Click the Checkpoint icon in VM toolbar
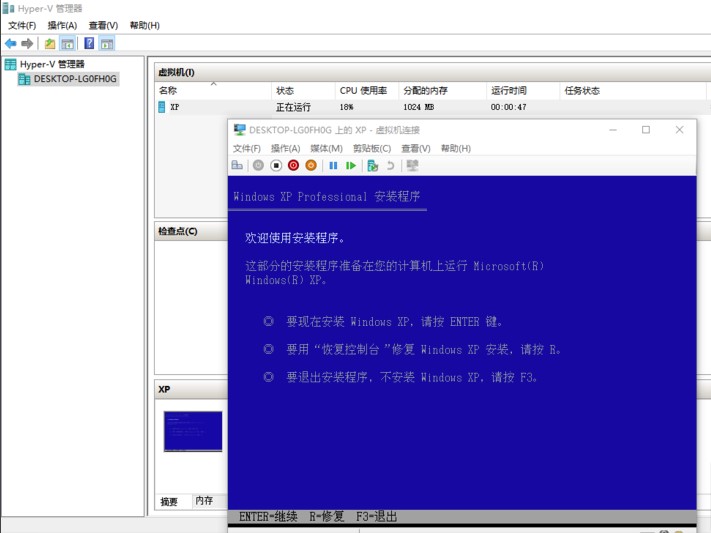711x533 pixels. [x=373, y=166]
